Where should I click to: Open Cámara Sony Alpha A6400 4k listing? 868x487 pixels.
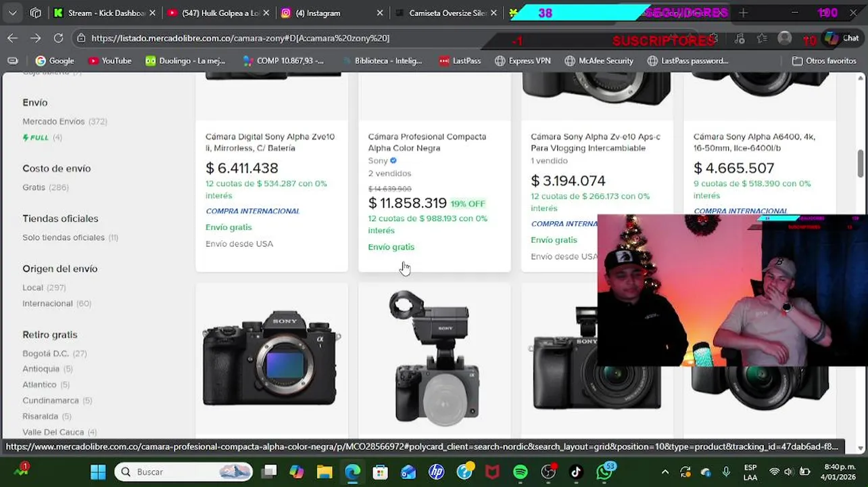(754, 142)
